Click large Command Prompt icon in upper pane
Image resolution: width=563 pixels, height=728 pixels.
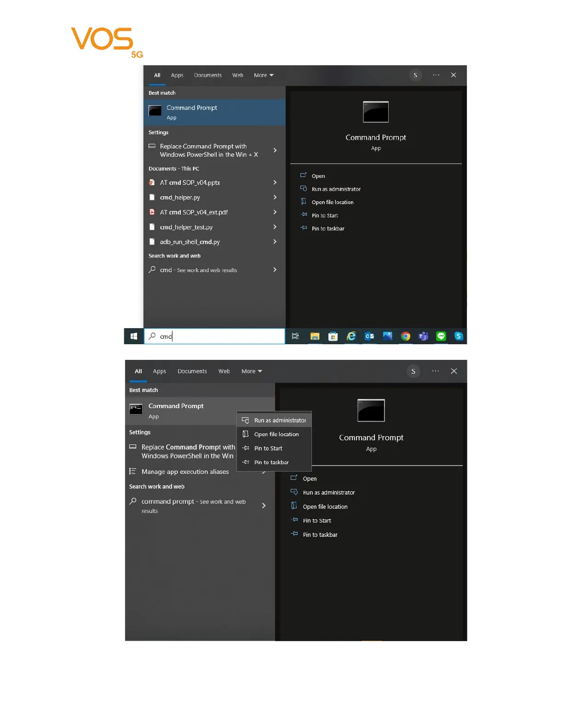tap(376, 112)
